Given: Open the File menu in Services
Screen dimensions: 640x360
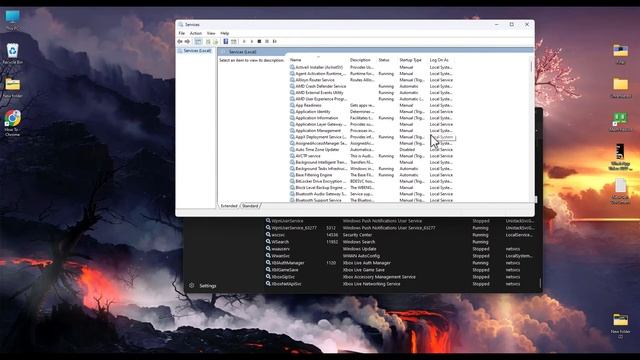Looking at the screenshot, I should tap(182, 33).
